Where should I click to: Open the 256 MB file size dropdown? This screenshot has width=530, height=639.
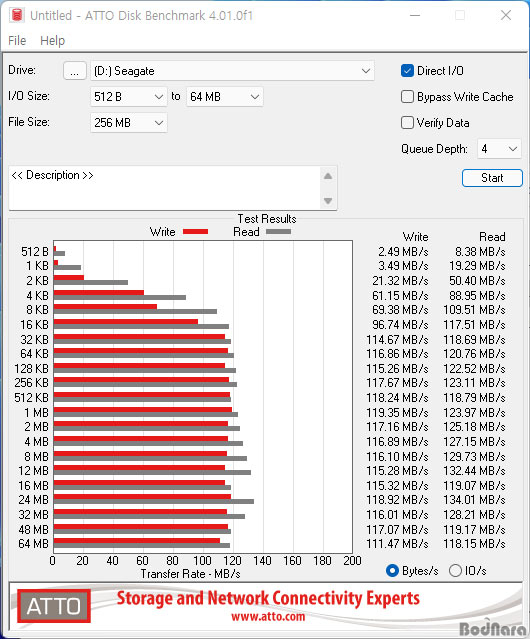[128, 123]
